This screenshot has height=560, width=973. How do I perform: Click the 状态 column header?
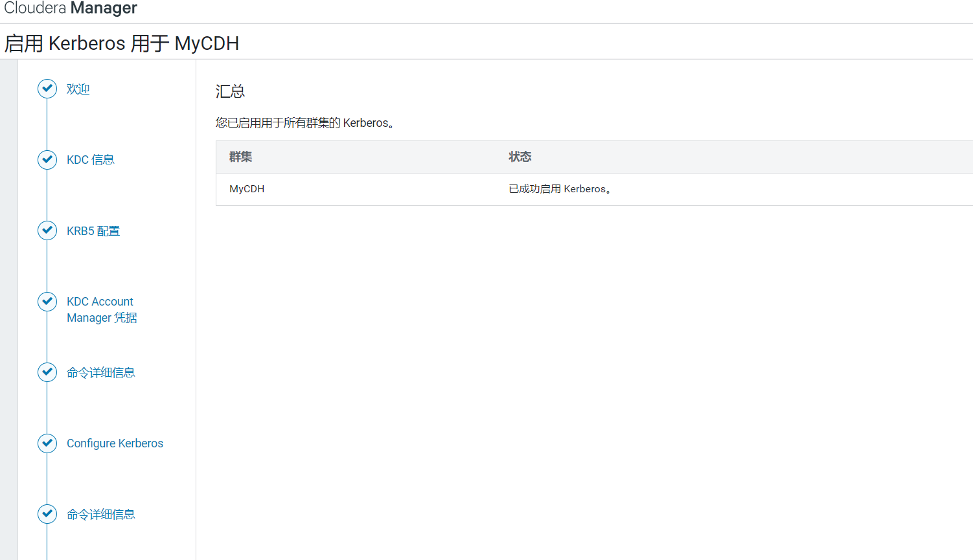pos(520,157)
